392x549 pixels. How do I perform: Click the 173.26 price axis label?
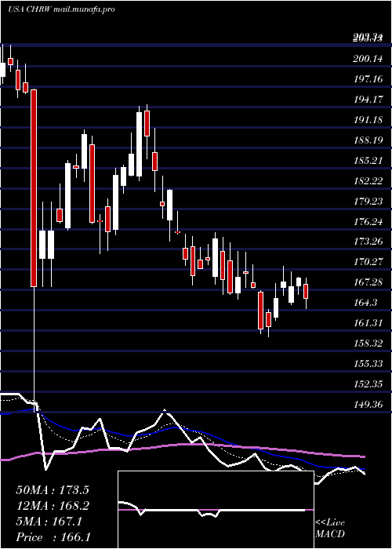(x=368, y=242)
